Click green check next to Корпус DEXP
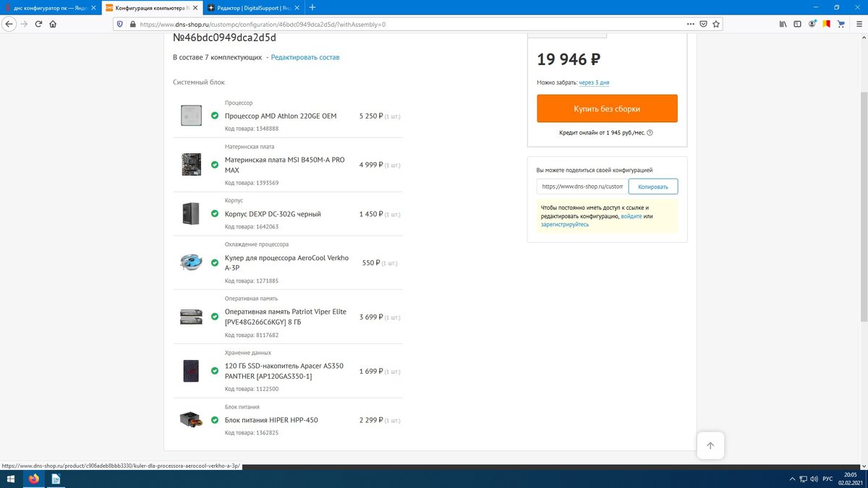This screenshot has width=868, height=488. tap(215, 214)
